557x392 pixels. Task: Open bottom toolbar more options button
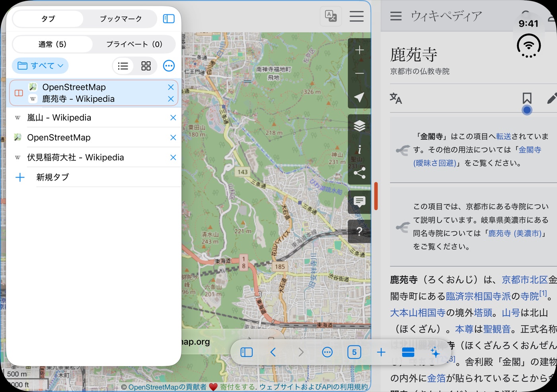click(x=327, y=352)
